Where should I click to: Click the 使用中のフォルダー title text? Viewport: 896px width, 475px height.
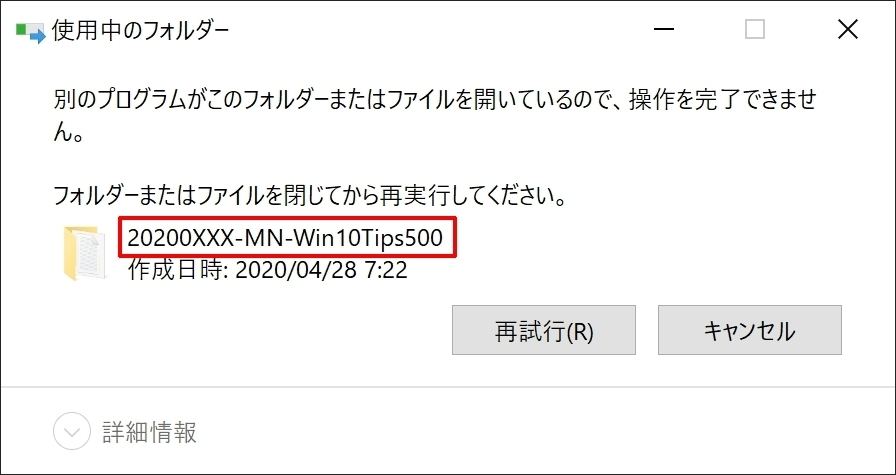click(141, 32)
